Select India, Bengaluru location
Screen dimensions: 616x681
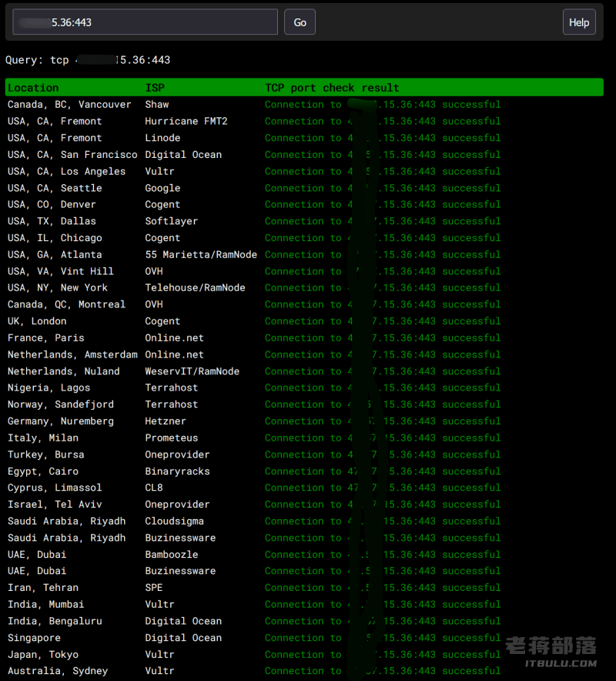(x=55, y=621)
